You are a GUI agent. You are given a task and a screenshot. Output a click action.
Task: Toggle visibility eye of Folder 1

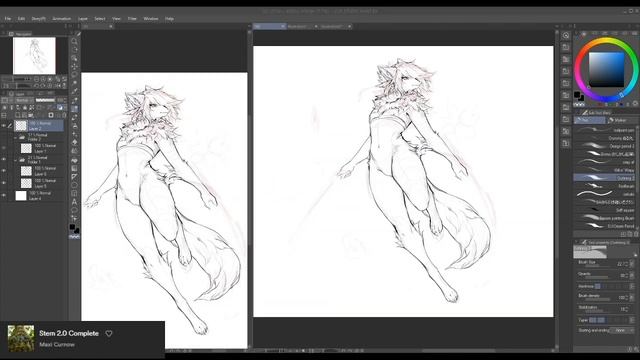point(4,160)
